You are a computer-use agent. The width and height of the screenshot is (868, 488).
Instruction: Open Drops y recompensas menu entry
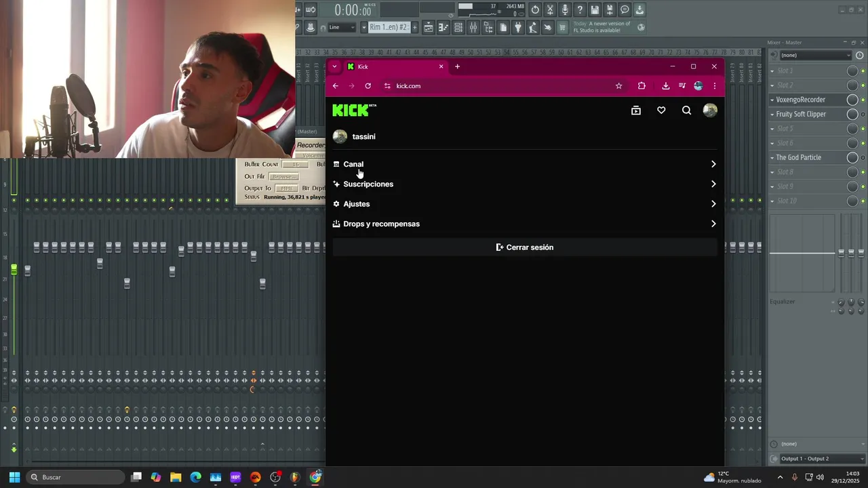525,224
